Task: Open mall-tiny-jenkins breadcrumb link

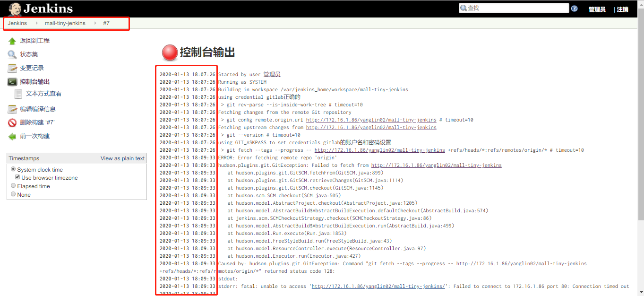Action: point(65,23)
